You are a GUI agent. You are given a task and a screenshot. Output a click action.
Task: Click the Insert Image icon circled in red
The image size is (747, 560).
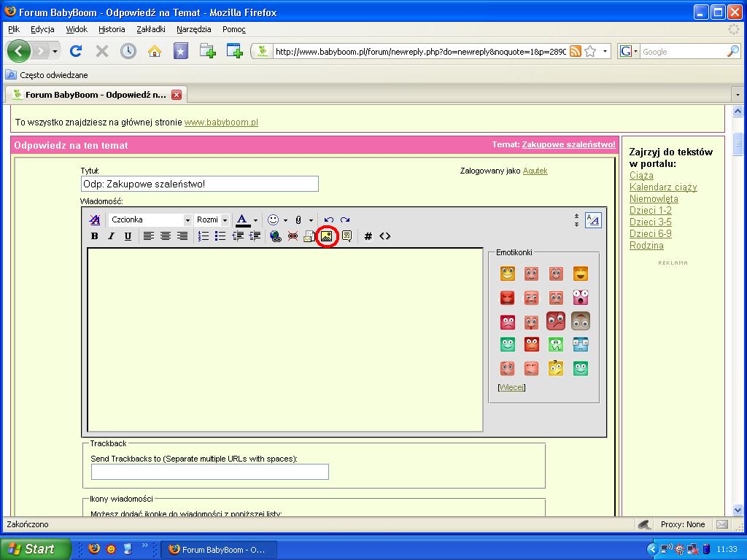(x=327, y=236)
